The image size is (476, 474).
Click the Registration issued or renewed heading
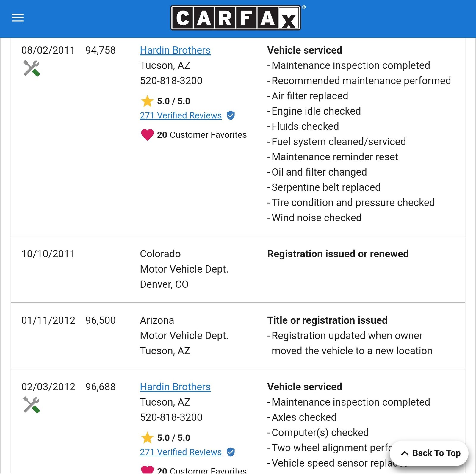pos(338,254)
